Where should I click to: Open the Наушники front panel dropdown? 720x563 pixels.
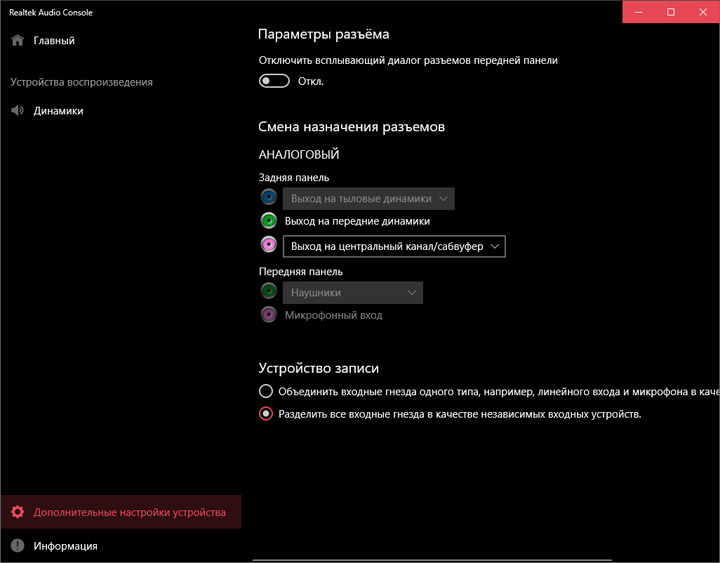click(x=353, y=293)
